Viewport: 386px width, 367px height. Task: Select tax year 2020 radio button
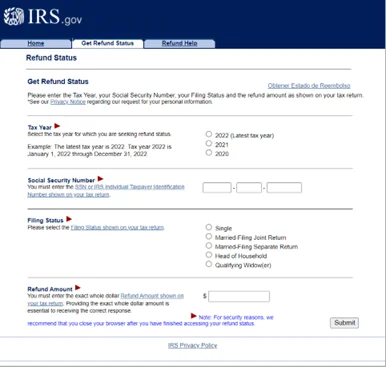(x=209, y=152)
